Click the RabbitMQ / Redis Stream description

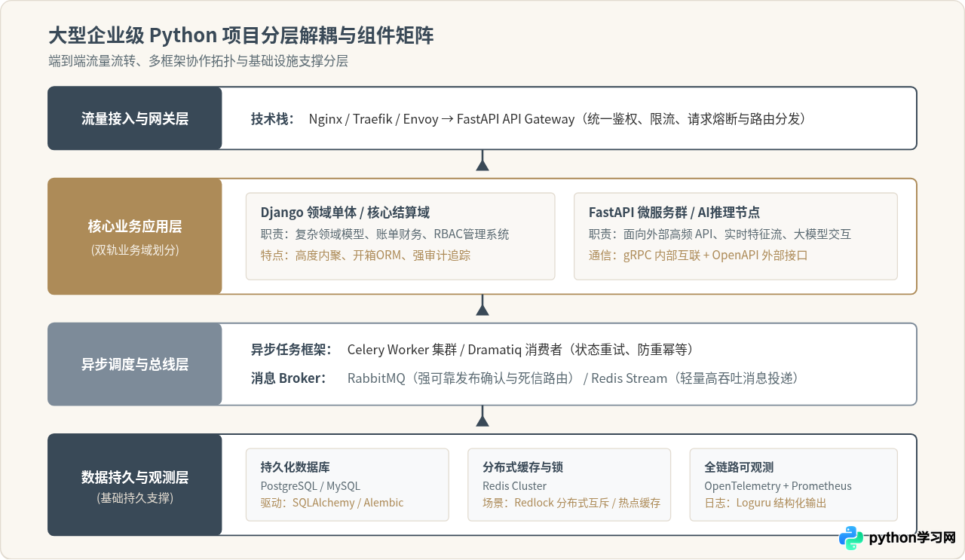pos(573,378)
